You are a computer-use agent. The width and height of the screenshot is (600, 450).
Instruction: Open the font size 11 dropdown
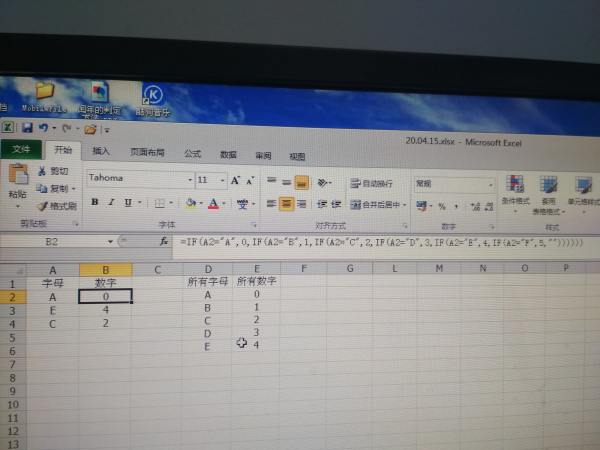point(222,180)
